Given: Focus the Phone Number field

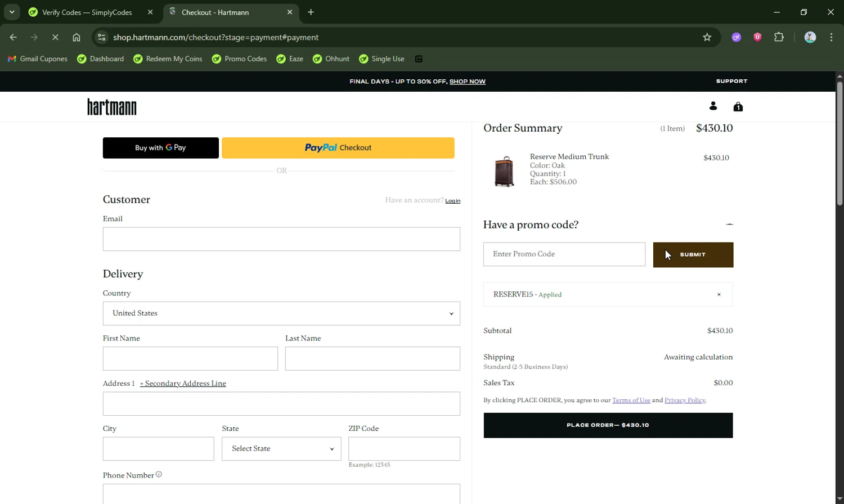Looking at the screenshot, I should pos(281,494).
